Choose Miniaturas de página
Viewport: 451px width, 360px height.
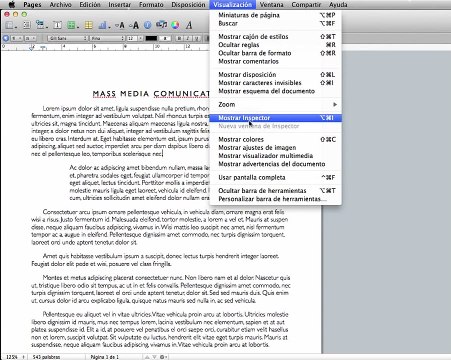click(x=275, y=15)
